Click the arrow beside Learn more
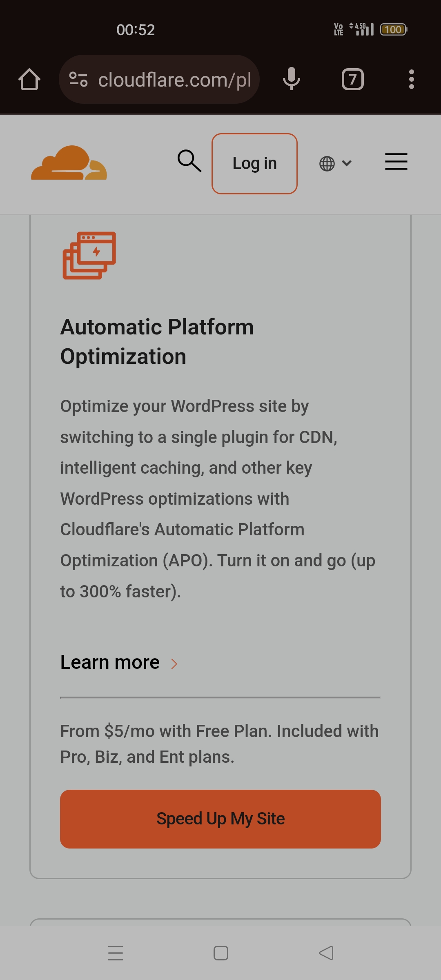Viewport: 441px width, 980px height. (174, 664)
